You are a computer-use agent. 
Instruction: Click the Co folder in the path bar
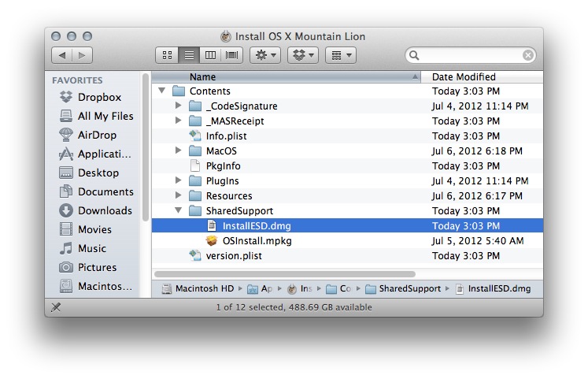338,288
